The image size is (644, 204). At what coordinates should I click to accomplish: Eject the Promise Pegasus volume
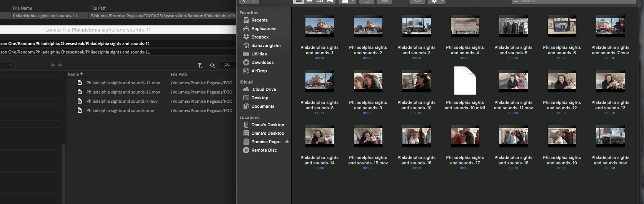(x=287, y=142)
